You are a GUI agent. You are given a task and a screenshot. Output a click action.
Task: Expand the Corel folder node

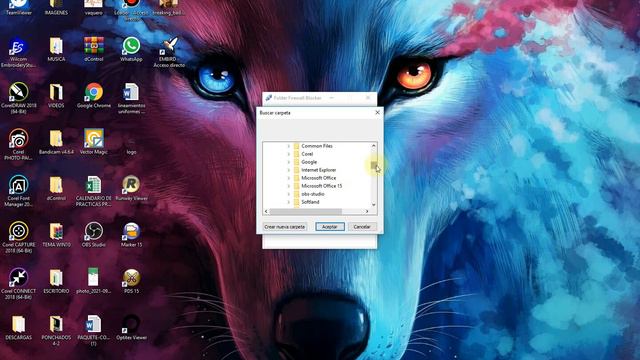pyautogui.click(x=289, y=154)
